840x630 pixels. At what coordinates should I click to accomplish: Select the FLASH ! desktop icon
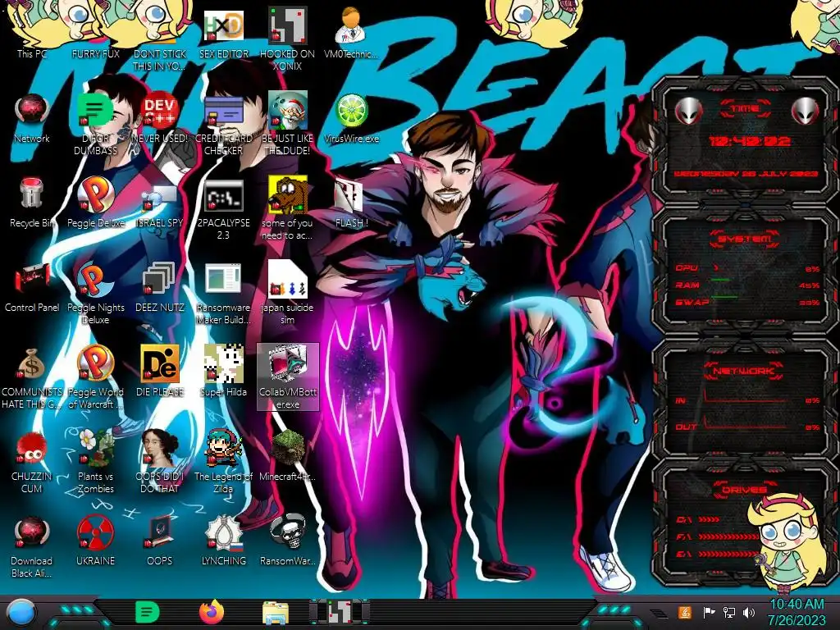[x=351, y=203]
